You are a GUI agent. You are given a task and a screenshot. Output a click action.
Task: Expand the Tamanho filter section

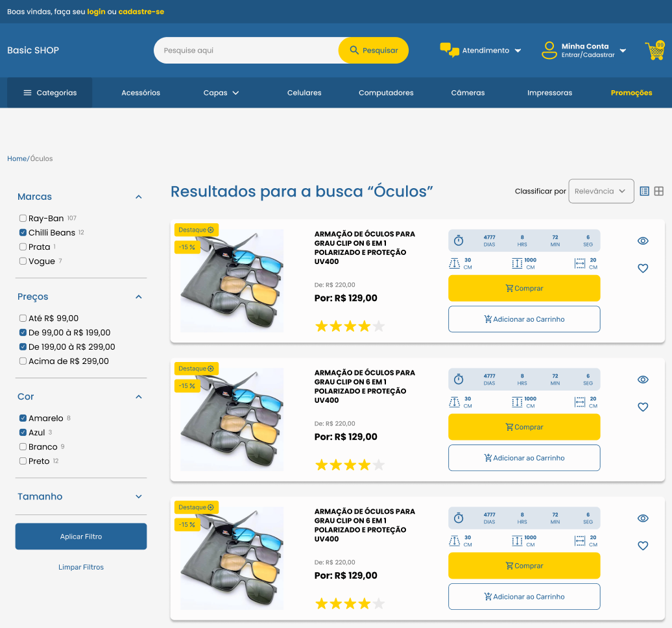[x=138, y=496]
